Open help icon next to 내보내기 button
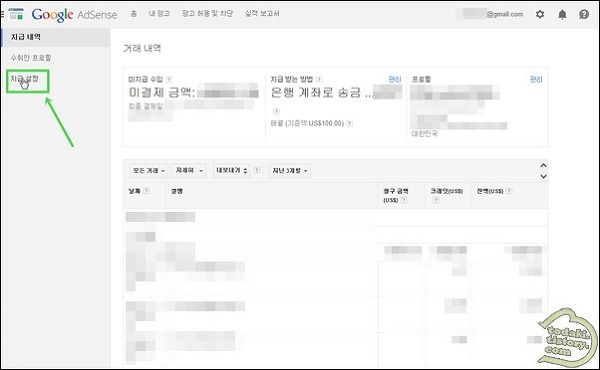Screen dimensions: 600x370 257,170
